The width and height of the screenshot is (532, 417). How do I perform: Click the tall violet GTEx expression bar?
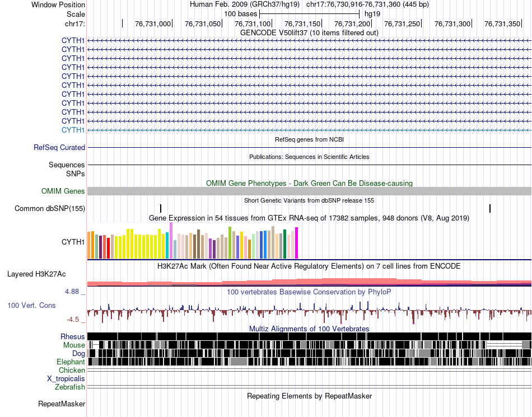tap(171, 241)
